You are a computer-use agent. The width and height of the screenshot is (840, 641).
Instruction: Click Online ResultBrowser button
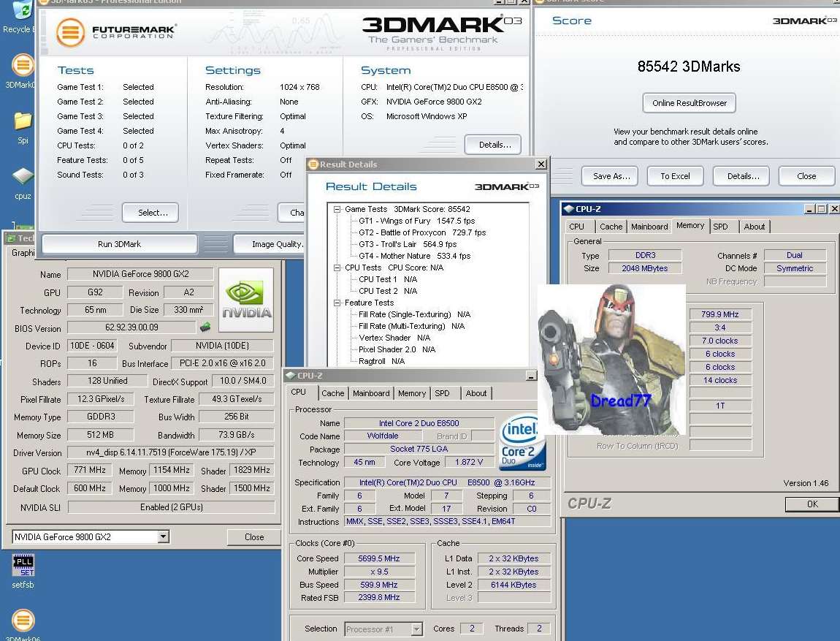click(x=690, y=103)
